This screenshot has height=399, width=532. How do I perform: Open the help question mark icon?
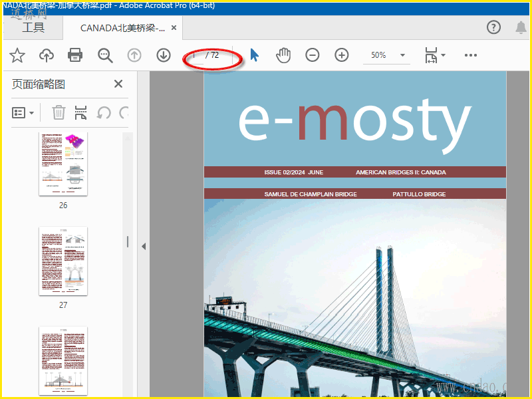click(493, 27)
